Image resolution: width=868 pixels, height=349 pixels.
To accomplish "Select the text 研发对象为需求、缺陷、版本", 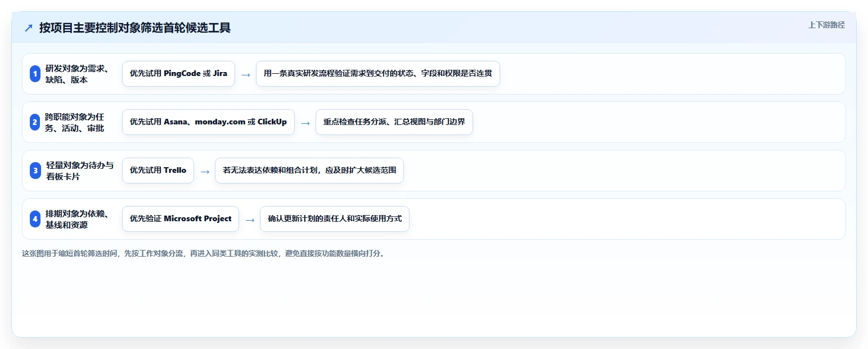I will click(x=77, y=74).
